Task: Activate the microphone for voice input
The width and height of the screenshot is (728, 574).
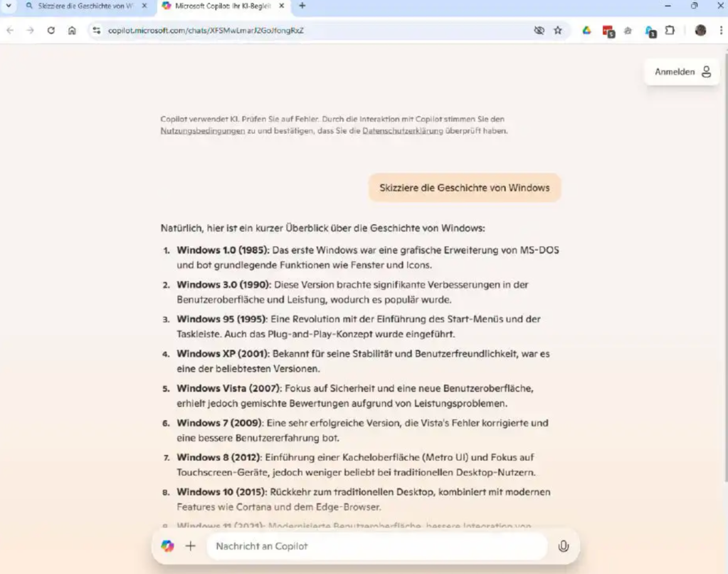Action: pyautogui.click(x=563, y=546)
